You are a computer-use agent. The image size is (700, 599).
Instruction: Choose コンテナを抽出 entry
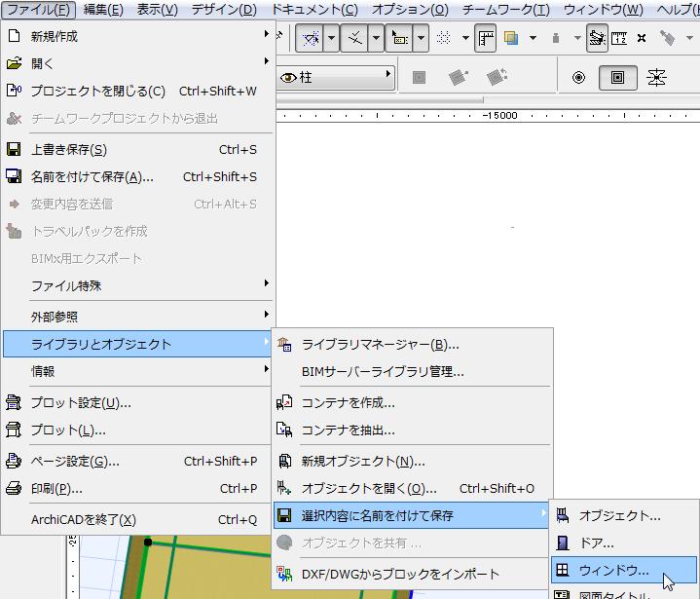(x=412, y=430)
